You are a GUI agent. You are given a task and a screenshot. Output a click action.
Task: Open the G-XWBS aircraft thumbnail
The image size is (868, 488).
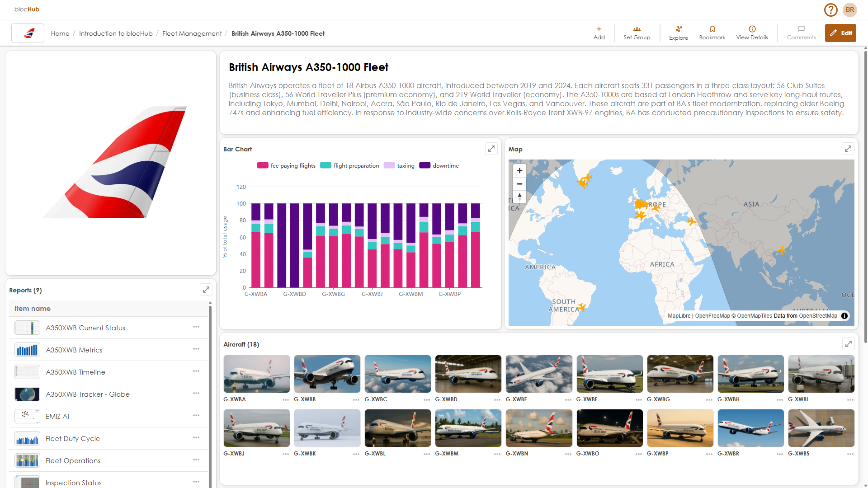pos(821,428)
